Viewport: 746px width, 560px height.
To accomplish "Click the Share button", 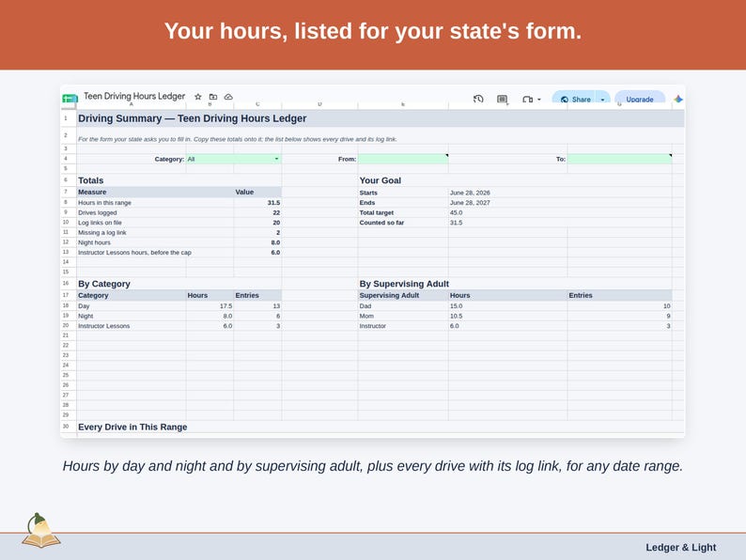I will pos(575,99).
